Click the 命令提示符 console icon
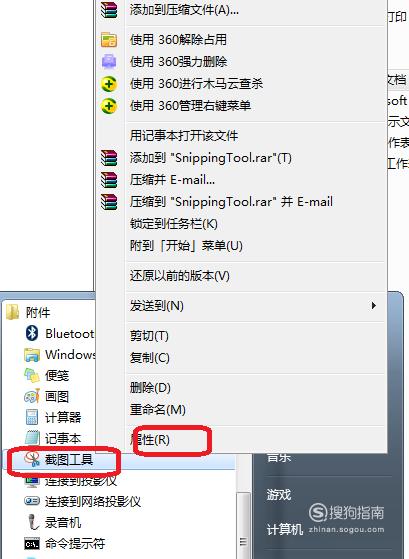The image size is (409, 559). [x=32, y=544]
